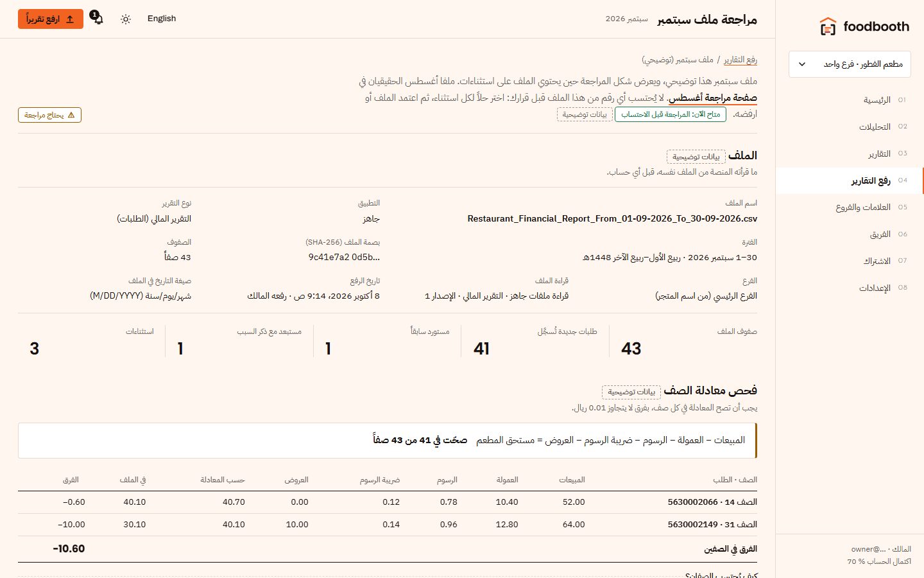Click رفع التقارير breadcrumb link

tap(740, 60)
